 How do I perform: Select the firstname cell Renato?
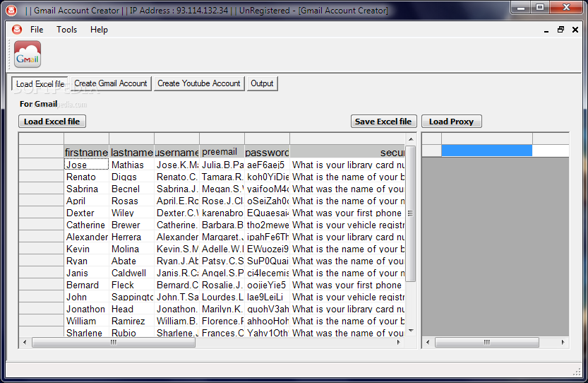point(86,177)
